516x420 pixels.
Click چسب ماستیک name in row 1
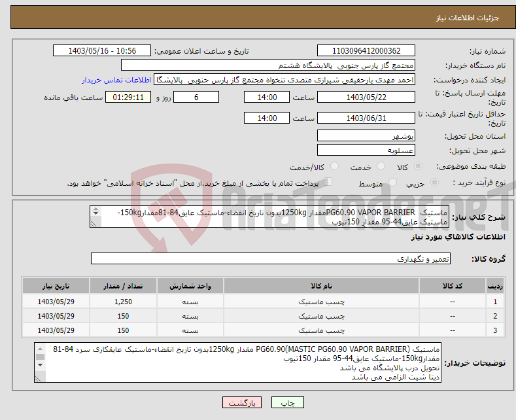click(x=321, y=302)
